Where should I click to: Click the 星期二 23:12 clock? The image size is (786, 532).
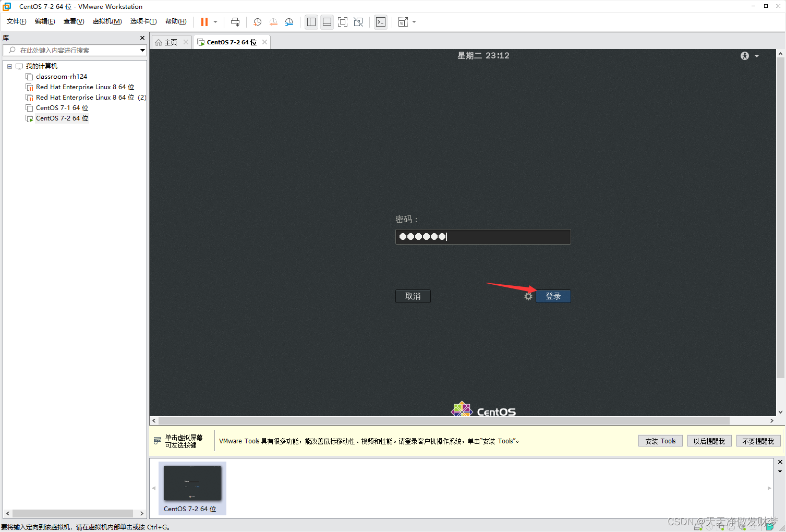483,55
